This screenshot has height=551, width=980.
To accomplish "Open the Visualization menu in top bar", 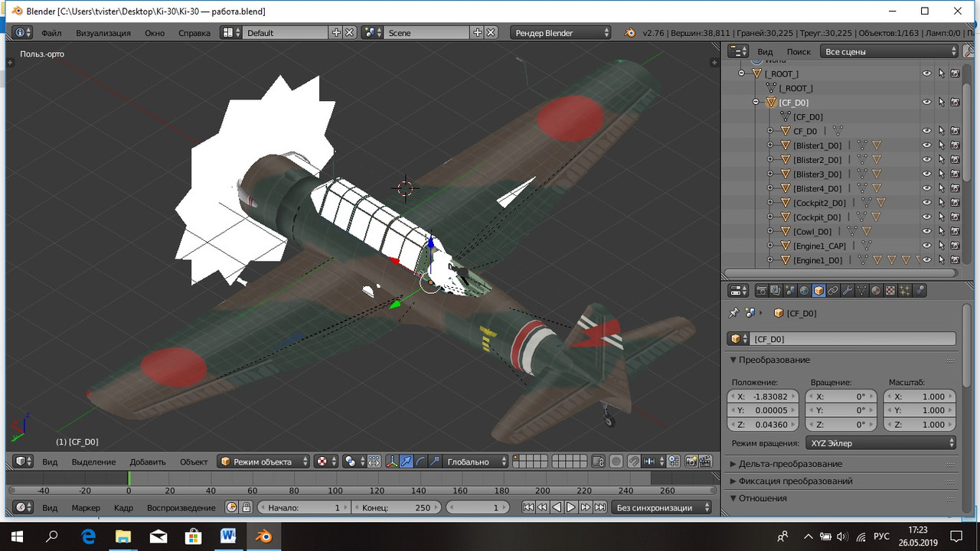I will pyautogui.click(x=103, y=33).
